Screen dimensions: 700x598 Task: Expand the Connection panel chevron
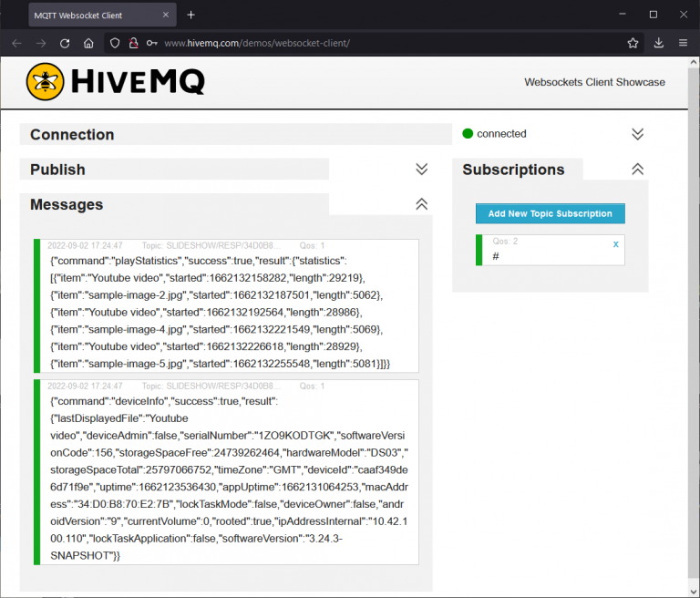[638, 134]
